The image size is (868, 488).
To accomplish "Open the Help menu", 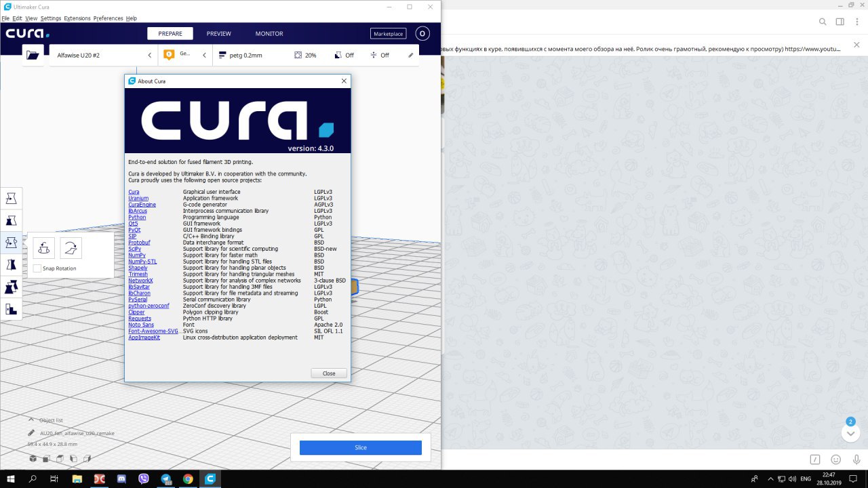I will coord(132,18).
